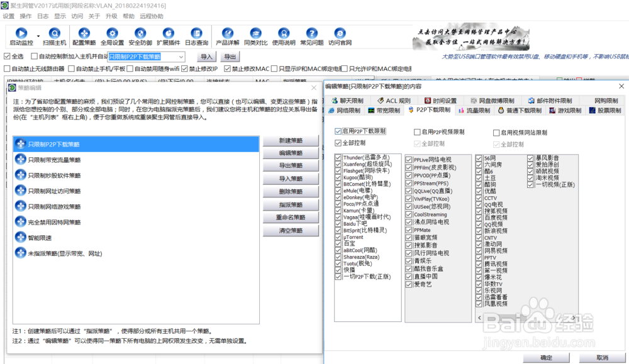The height and width of the screenshot is (364, 629).
Task: Click 导出策略 export policy button
Action: pos(291,165)
